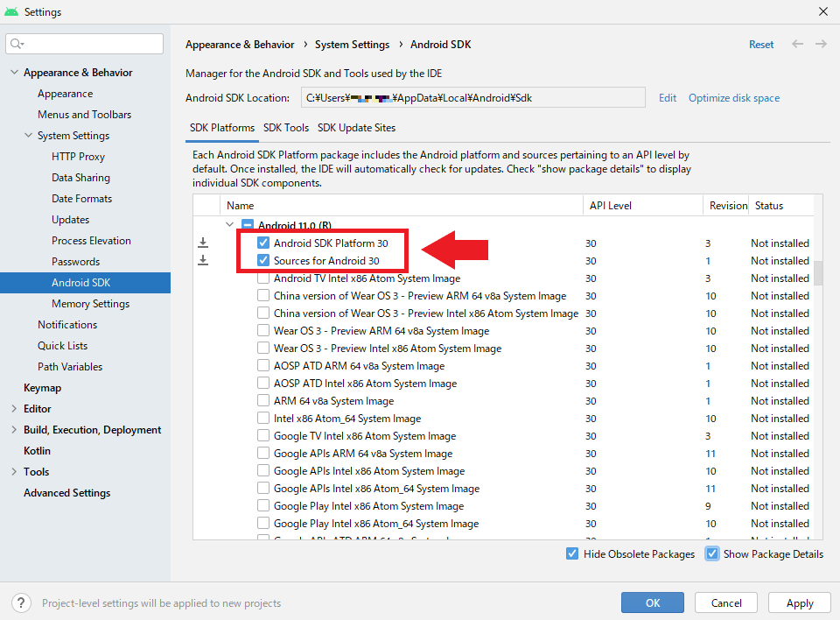Disable Hide Obsolete Packages
The height and width of the screenshot is (620, 840).
pos(572,553)
